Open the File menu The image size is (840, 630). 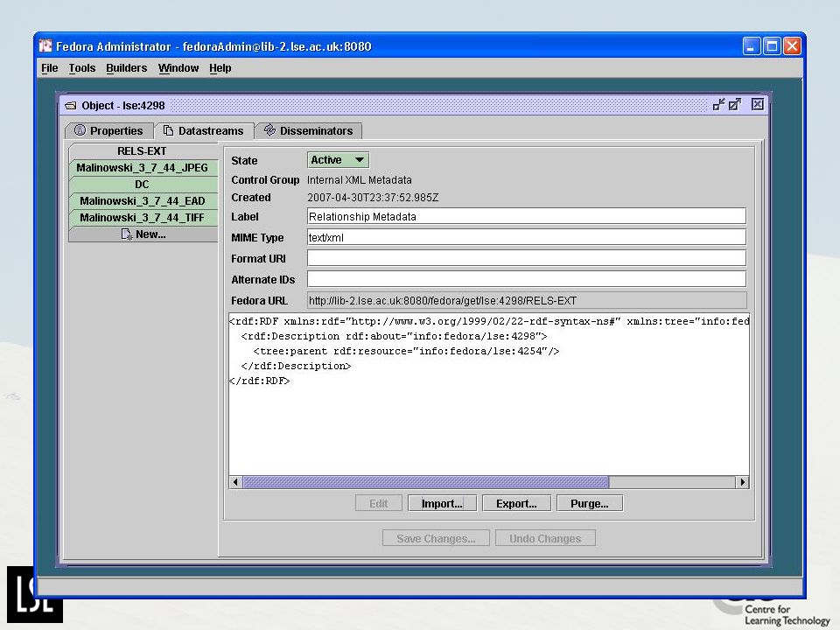pos(49,68)
